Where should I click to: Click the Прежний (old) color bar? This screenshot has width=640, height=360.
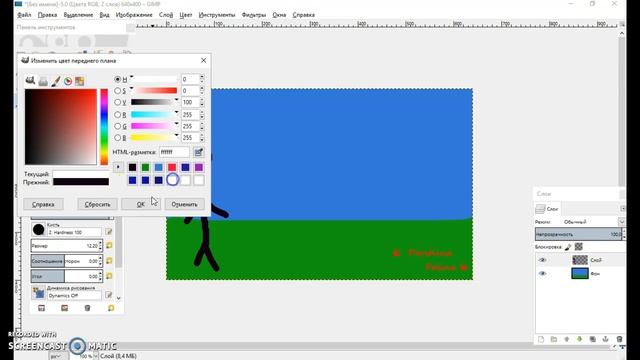tap(81, 182)
